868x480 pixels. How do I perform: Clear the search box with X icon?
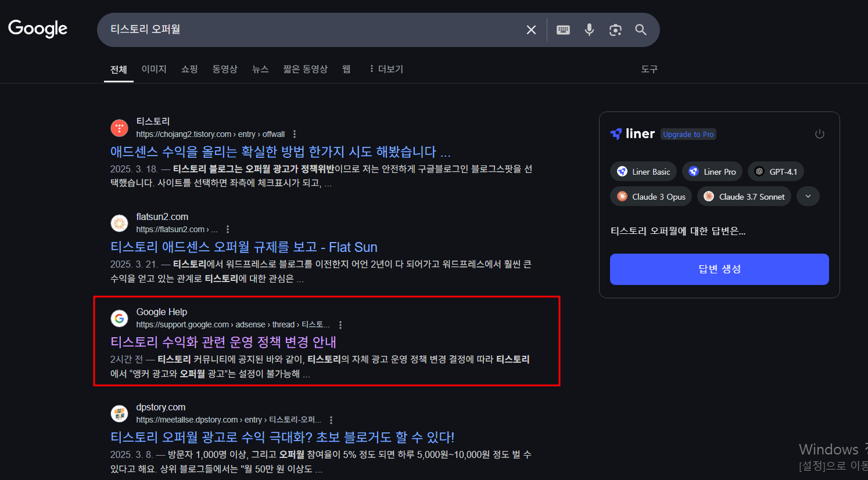(531, 30)
